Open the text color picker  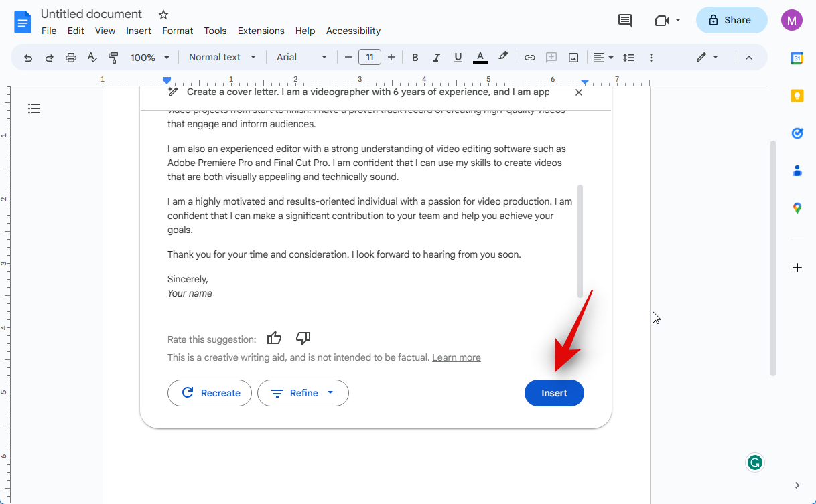click(x=480, y=58)
